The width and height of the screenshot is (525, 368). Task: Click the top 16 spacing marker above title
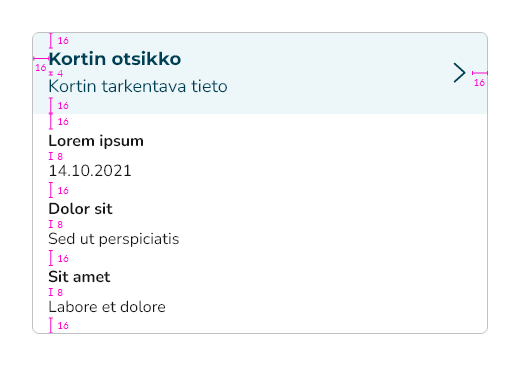pos(59,41)
